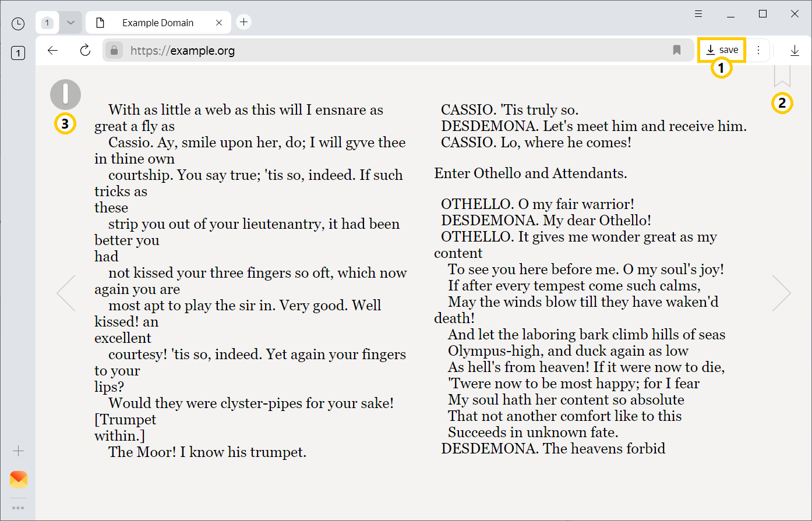Screen dimensions: 812x521
Task: Open downloads panel arrow icon
Action: tap(795, 51)
